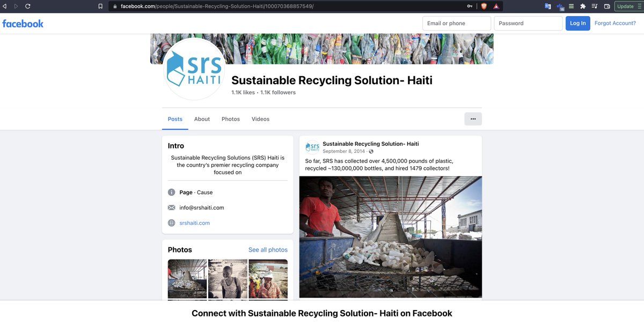Open the post author name link
Screen dimensions: 644x325
371,144
